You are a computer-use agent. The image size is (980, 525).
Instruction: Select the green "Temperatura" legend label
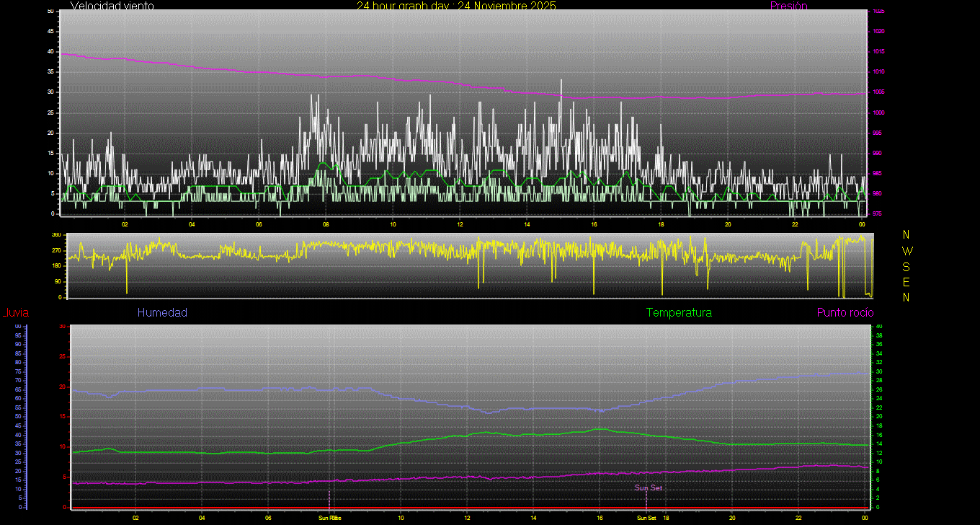click(x=679, y=313)
